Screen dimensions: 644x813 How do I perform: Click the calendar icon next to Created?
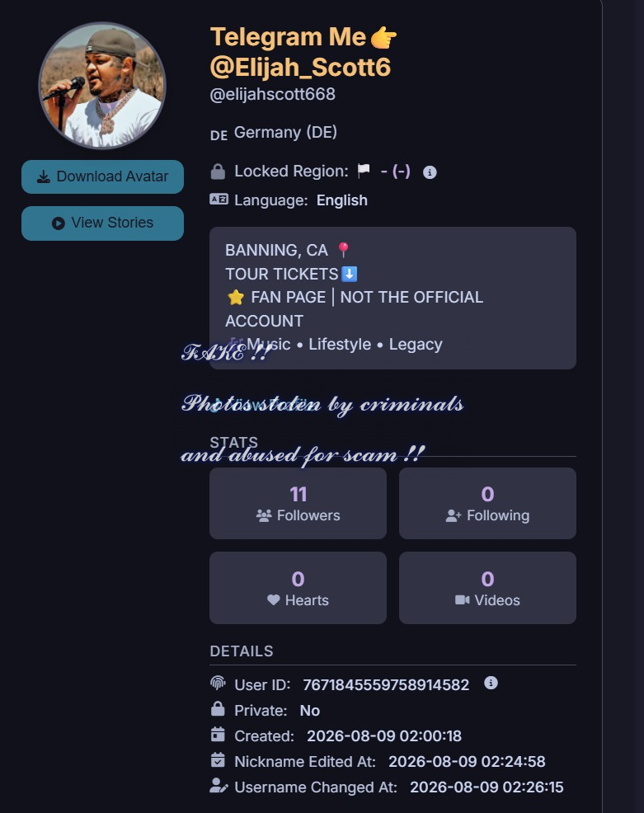[218, 735]
